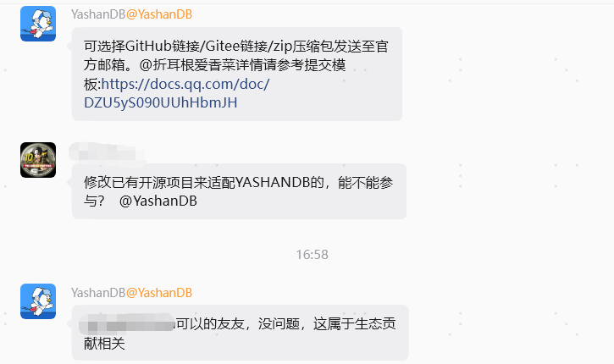This screenshot has height=364, width=614.
Task: Click the lower YashanDB@YashanDB sender name
Action: 131,293
